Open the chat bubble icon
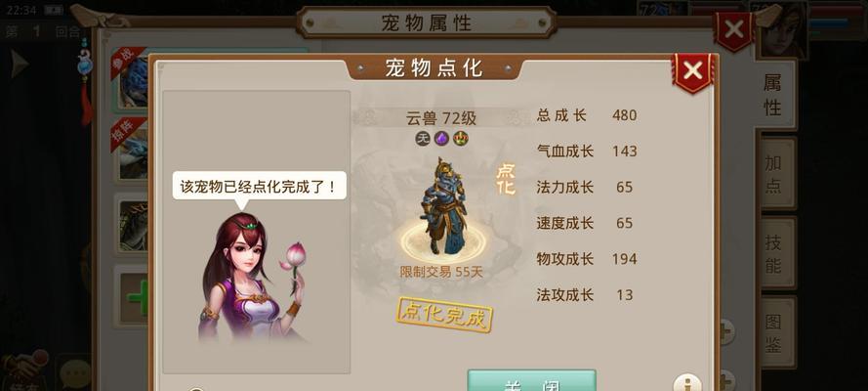 tap(75, 373)
